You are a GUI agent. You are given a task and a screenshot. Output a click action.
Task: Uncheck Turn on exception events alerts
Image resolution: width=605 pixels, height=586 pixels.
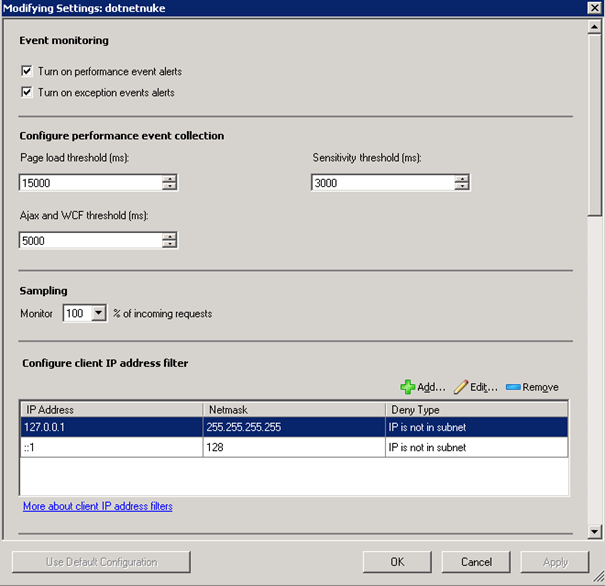click(x=27, y=92)
